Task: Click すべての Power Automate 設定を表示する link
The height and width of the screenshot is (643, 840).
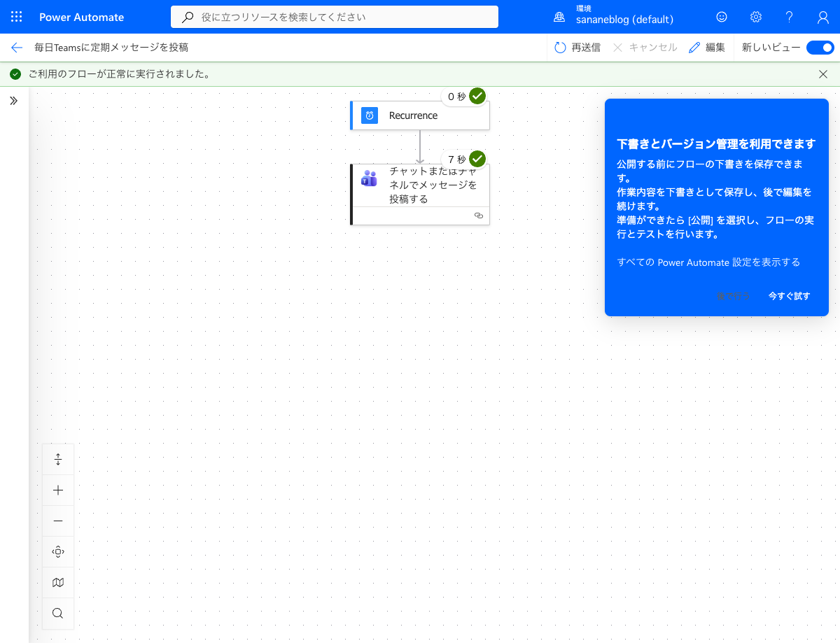Action: pyautogui.click(x=708, y=262)
